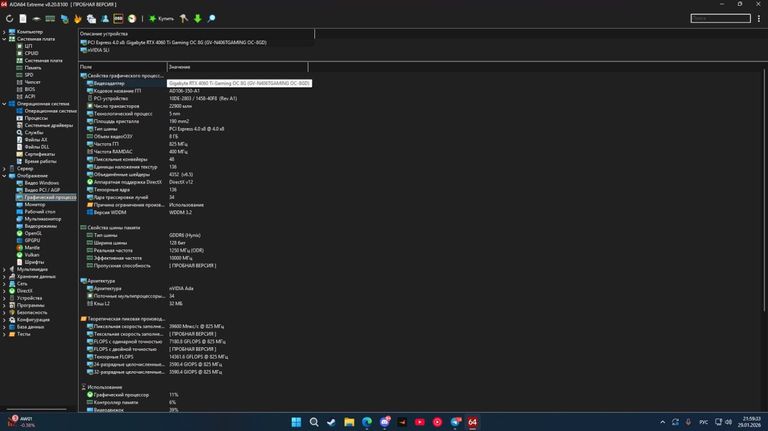The image size is (768, 431).
Task: Open Windows taskbar search
Action: pos(314,422)
